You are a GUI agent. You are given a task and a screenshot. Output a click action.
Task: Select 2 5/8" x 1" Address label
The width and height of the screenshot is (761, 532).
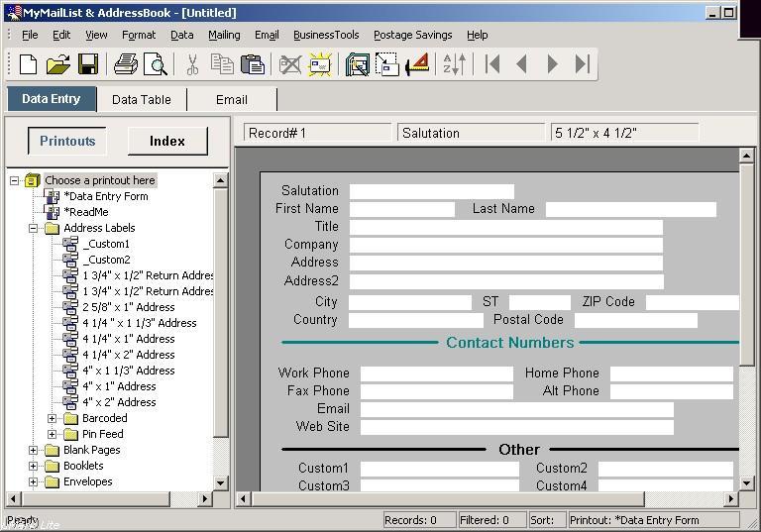128,307
